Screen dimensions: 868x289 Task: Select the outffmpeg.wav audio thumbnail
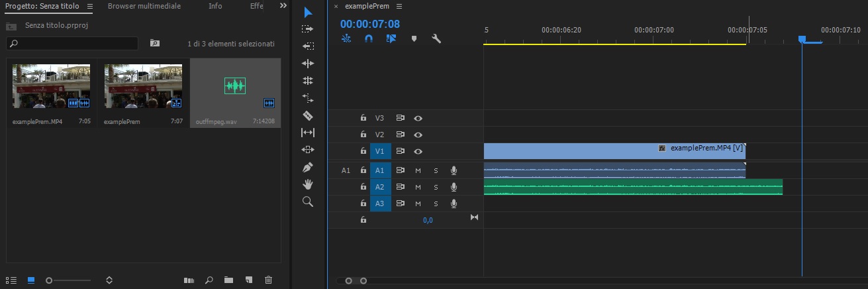[235, 86]
